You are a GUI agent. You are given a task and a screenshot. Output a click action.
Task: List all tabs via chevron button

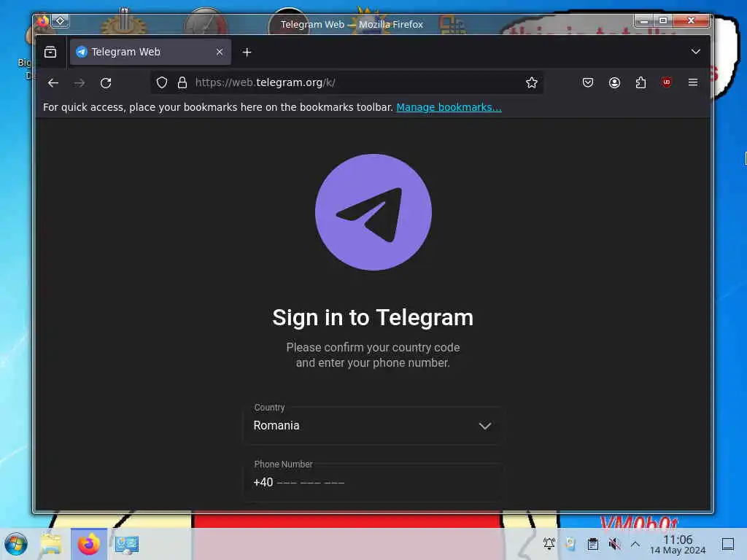click(x=695, y=52)
